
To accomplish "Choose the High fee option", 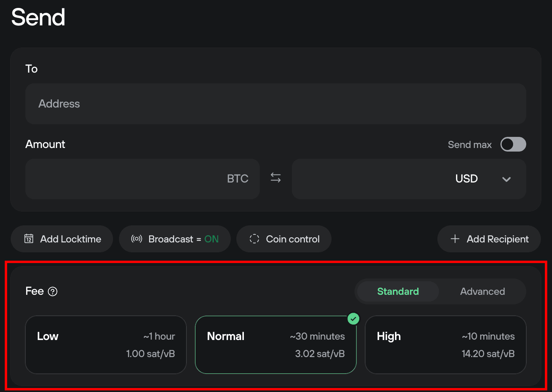I will pyautogui.click(x=445, y=344).
